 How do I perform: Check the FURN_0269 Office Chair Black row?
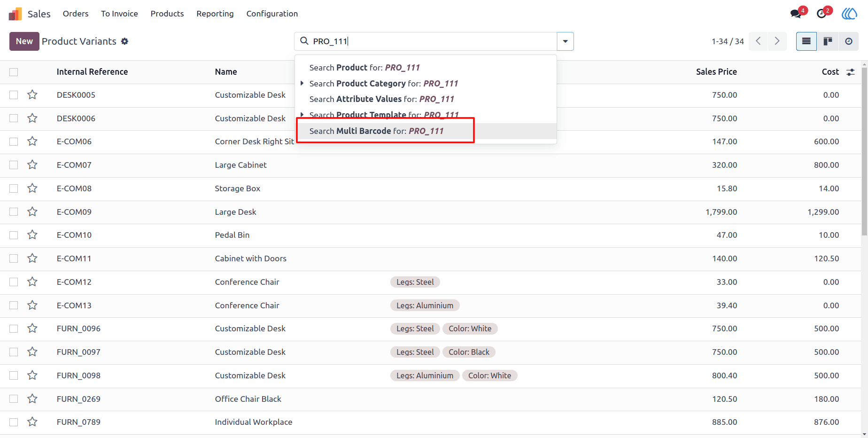pos(14,399)
